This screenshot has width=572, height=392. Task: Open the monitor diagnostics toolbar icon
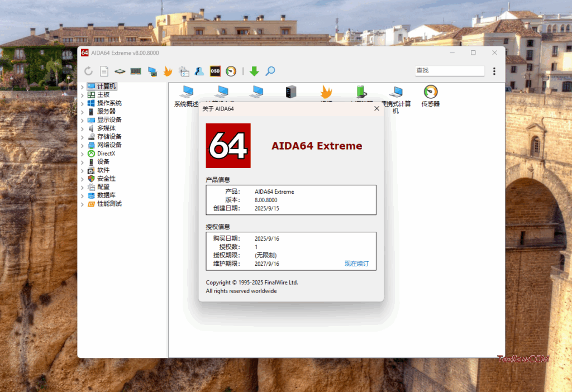click(x=152, y=71)
